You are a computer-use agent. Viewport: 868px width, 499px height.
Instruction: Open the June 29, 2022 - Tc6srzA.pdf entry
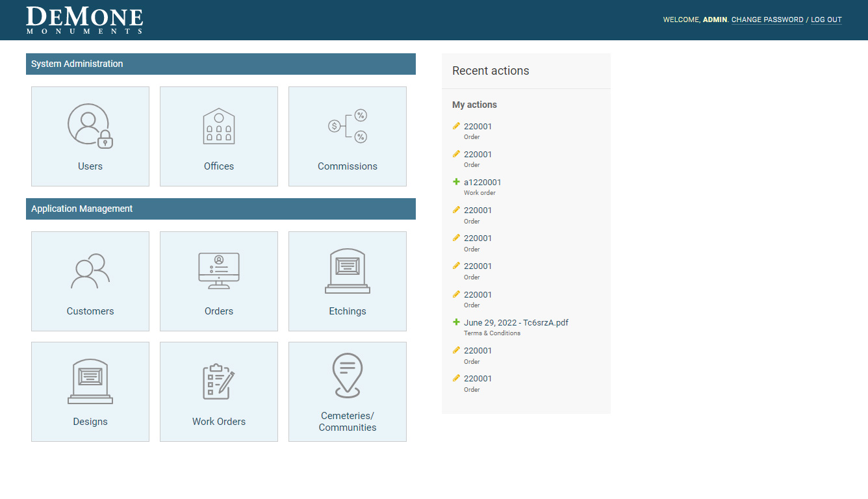pyautogui.click(x=516, y=323)
